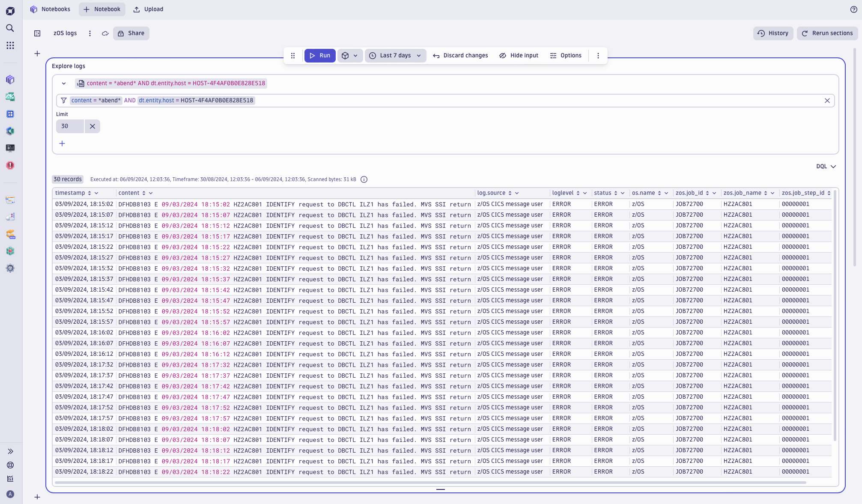The height and width of the screenshot is (504, 862).
Task: Click the user avatar icon
Action: tap(10, 494)
